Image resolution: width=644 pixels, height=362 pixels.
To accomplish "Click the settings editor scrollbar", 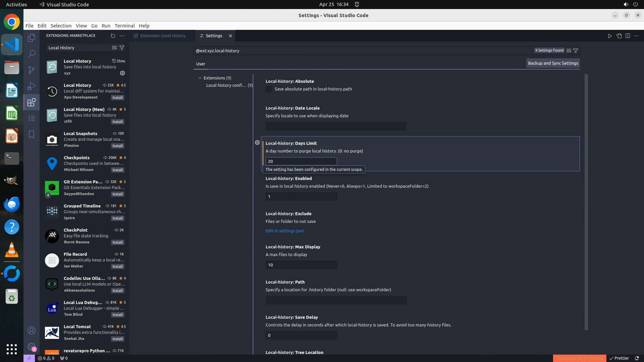I will coord(586,201).
